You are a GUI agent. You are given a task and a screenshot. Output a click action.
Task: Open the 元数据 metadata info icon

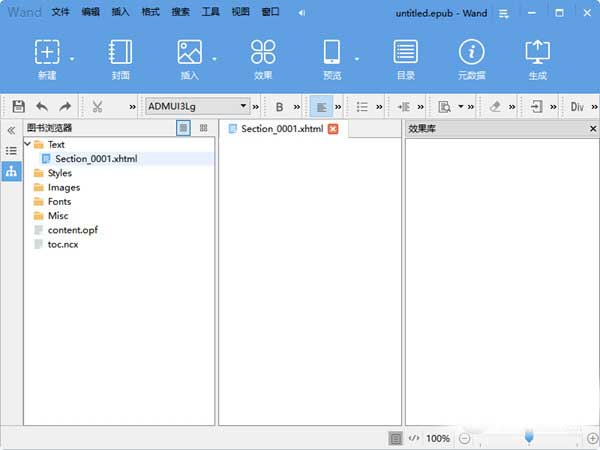pos(471,58)
